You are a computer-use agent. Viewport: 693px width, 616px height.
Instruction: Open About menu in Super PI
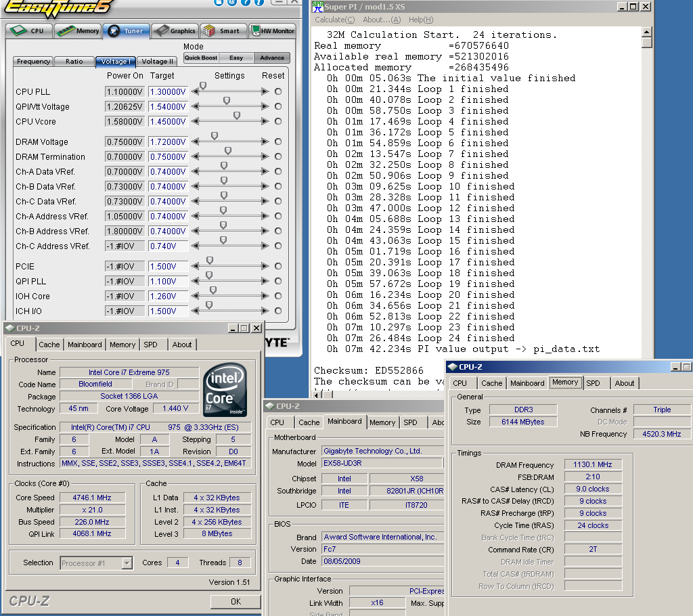click(382, 20)
